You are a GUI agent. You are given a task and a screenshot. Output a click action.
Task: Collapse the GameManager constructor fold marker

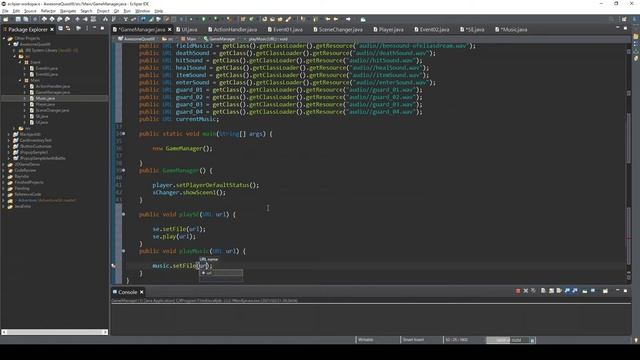[124, 171]
